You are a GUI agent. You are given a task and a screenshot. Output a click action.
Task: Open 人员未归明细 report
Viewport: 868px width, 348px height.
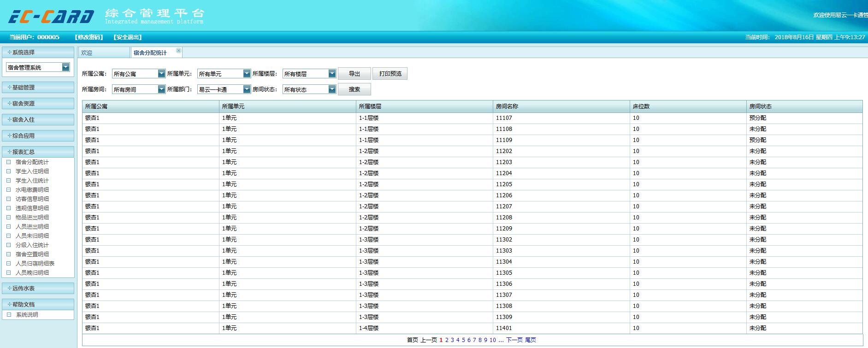coord(32,236)
